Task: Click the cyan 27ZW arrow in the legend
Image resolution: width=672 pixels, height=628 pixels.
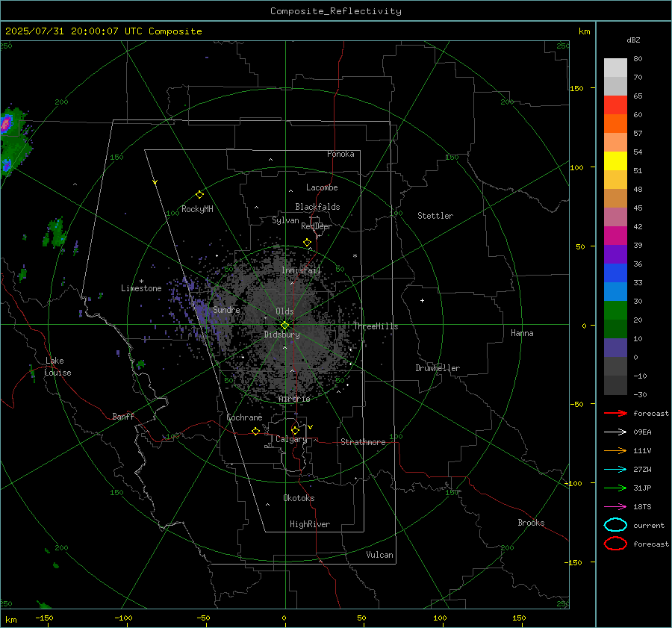Action: [615, 470]
